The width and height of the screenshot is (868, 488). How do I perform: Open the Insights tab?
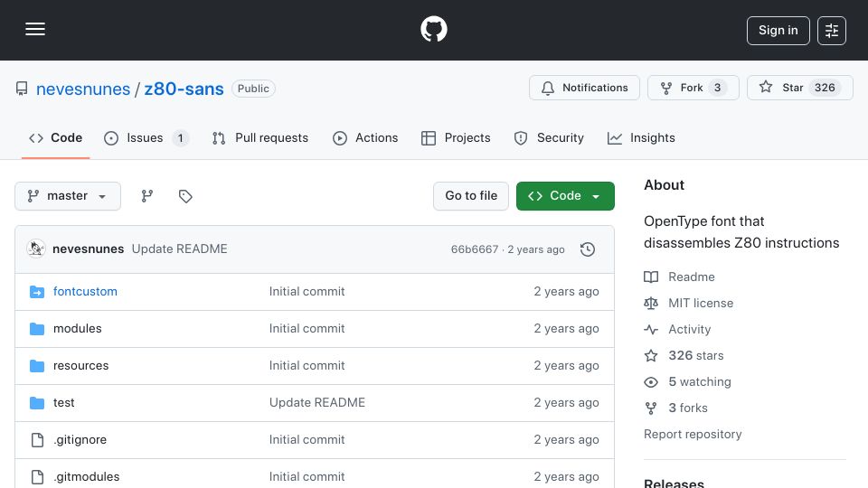click(641, 137)
